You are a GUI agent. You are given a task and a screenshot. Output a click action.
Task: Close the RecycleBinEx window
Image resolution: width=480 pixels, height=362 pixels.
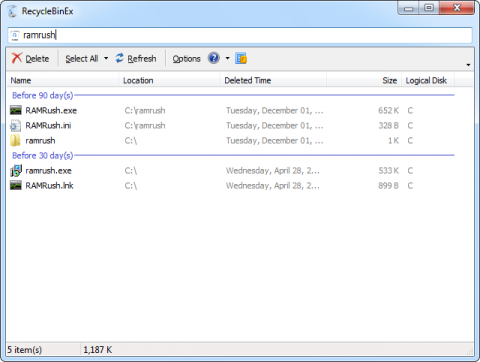(x=457, y=8)
